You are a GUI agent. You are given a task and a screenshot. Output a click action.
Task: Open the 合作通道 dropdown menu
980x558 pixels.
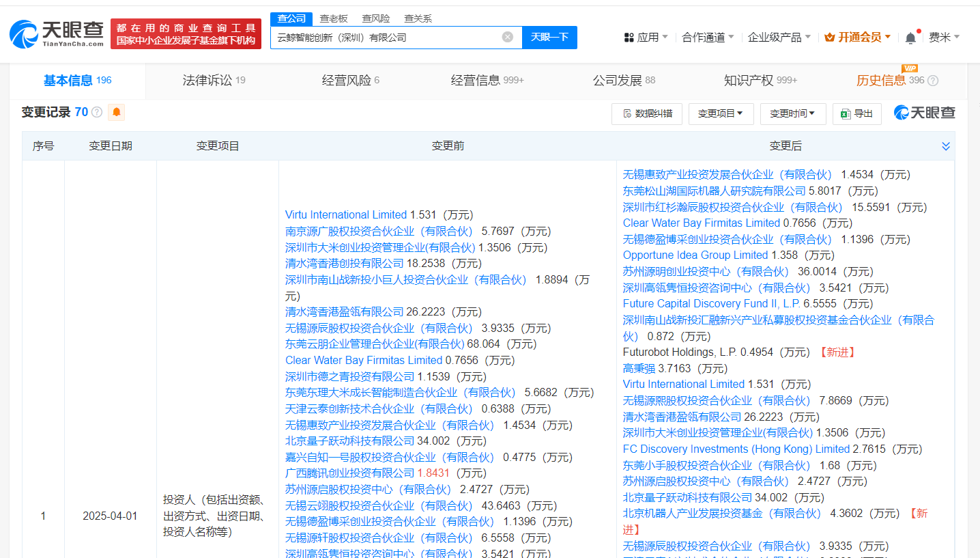click(708, 38)
